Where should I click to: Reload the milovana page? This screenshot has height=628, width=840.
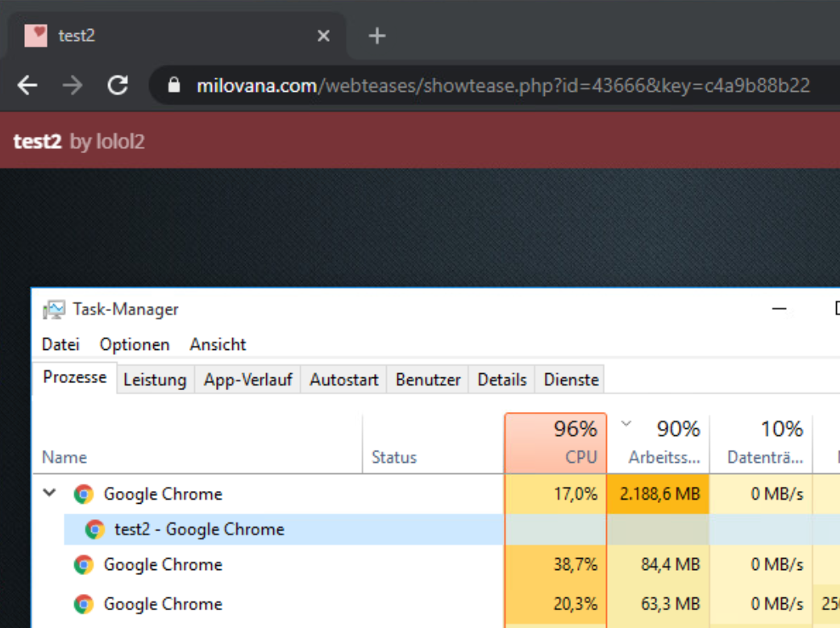click(118, 85)
